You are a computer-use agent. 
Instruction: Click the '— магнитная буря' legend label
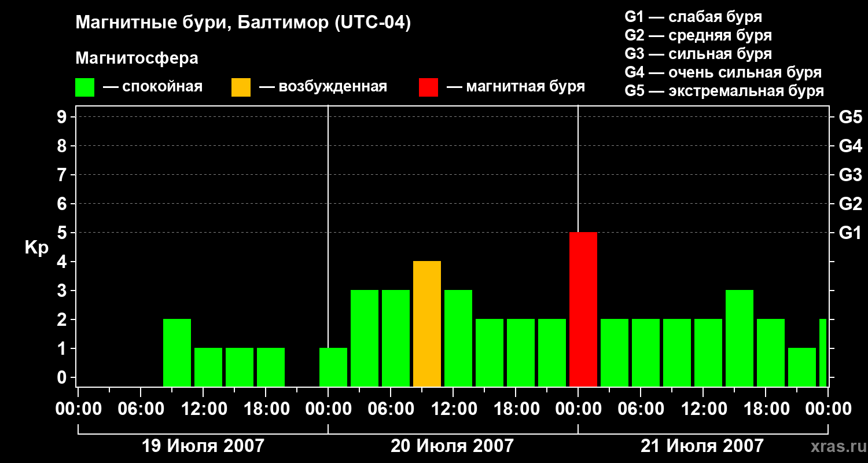(516, 87)
